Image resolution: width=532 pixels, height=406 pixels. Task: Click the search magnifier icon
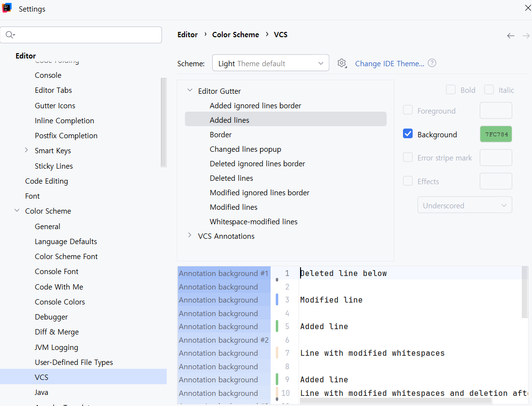(x=10, y=35)
